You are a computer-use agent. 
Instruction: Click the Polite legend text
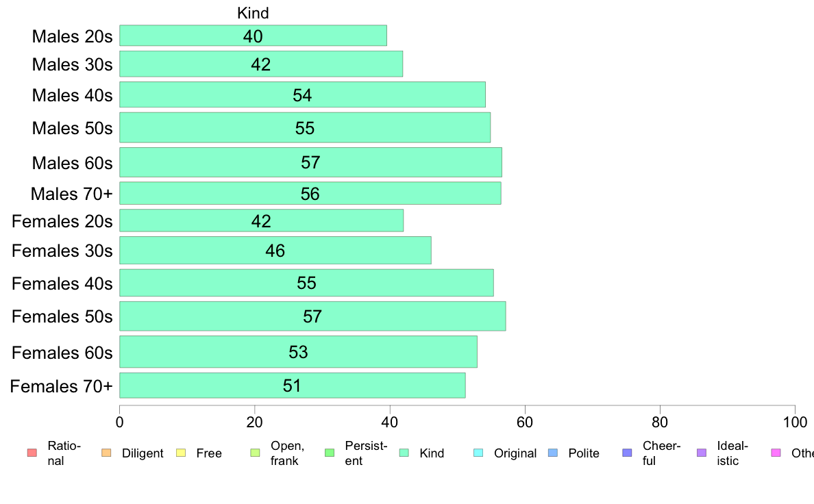point(584,453)
